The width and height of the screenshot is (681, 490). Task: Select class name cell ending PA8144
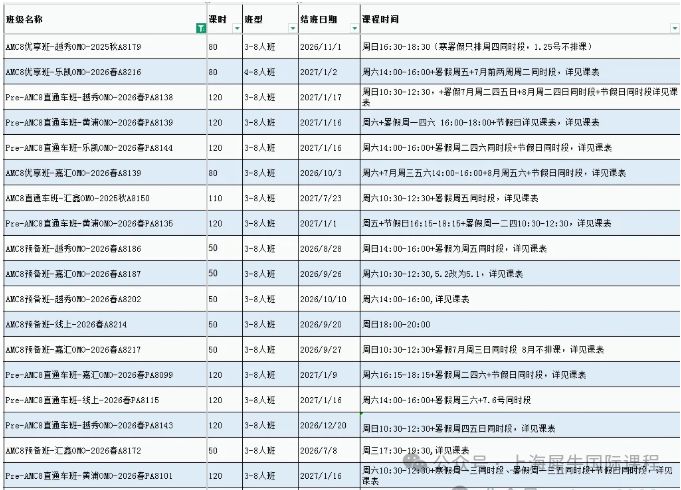[x=105, y=147]
